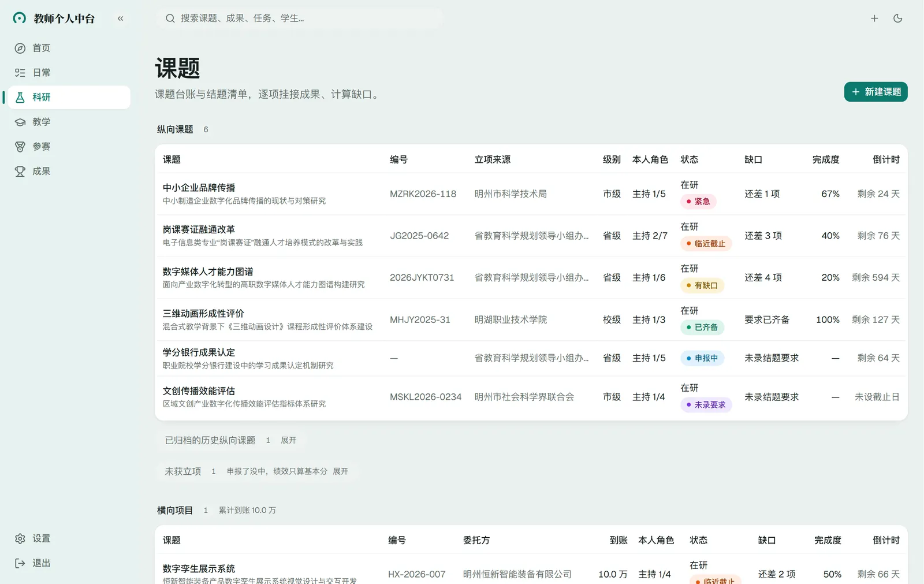Click project number MZRK2026-118
924x584 pixels.
[423, 194]
